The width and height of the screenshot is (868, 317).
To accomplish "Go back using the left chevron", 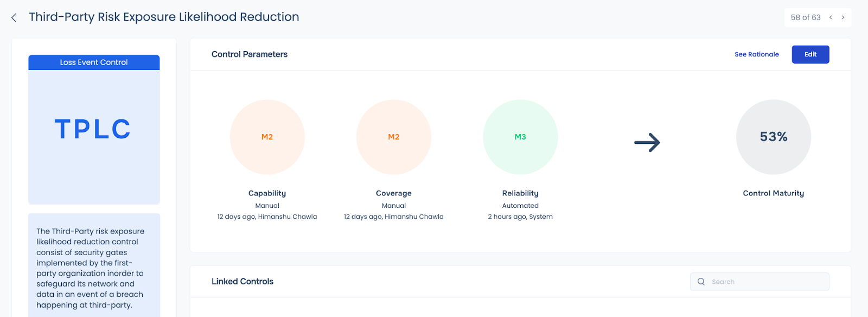I will 14,18.
